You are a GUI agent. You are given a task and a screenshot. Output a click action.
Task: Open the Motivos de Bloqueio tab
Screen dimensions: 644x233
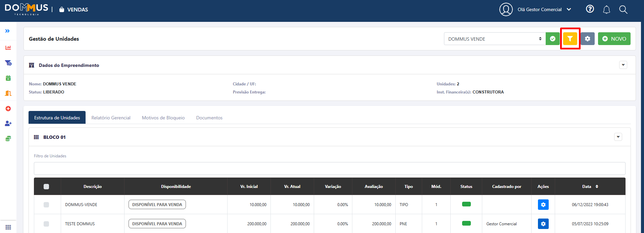[x=163, y=118]
